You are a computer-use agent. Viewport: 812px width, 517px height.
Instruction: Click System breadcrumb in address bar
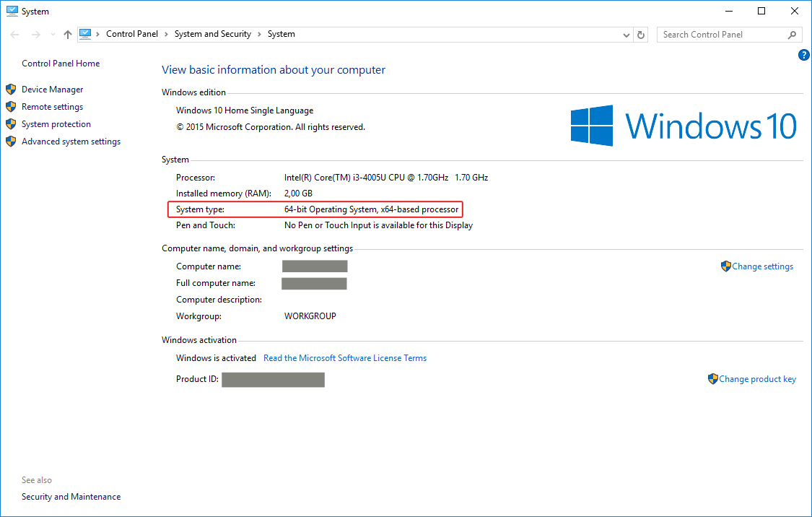281,34
